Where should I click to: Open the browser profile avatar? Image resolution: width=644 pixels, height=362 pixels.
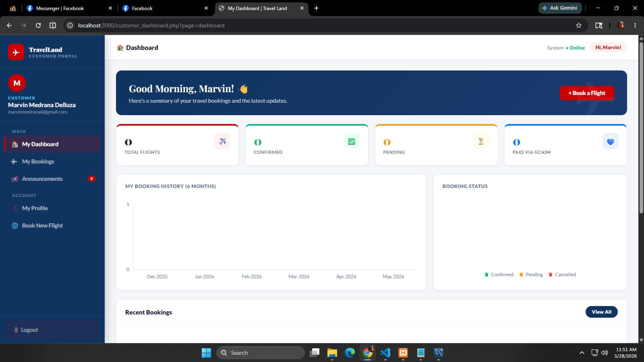pyautogui.click(x=621, y=25)
